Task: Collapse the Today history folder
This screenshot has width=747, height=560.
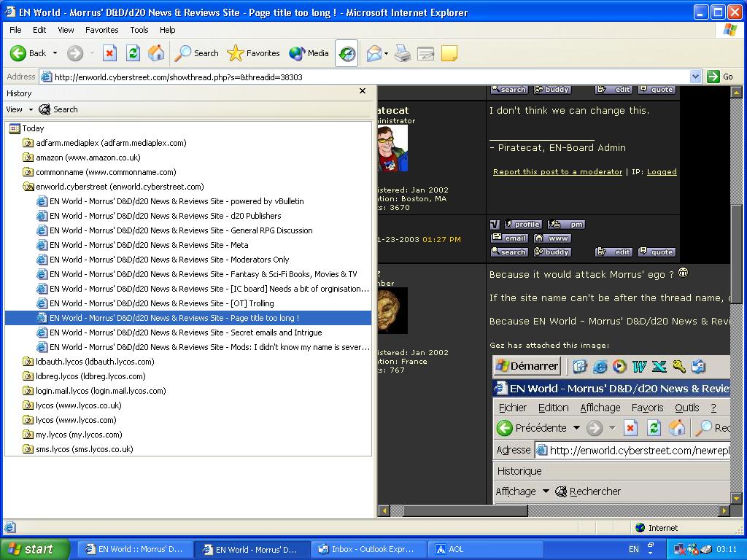Action: coord(27,128)
